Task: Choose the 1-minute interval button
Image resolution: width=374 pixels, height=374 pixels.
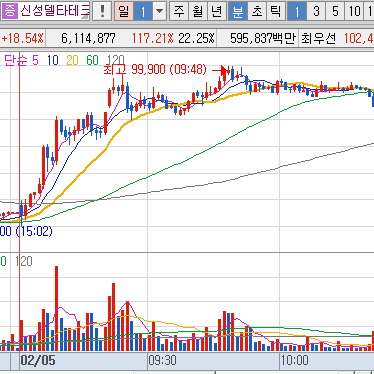Action: coord(297,11)
